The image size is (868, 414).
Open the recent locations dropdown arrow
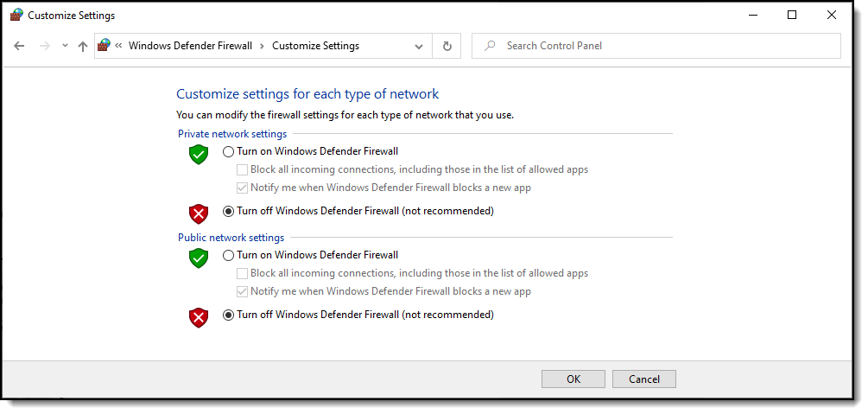point(65,46)
